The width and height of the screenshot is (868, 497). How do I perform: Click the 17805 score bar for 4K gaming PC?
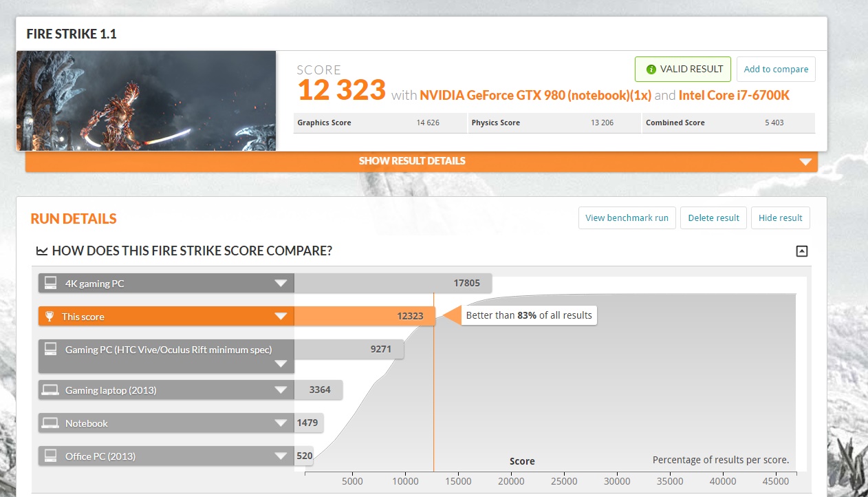pos(393,283)
